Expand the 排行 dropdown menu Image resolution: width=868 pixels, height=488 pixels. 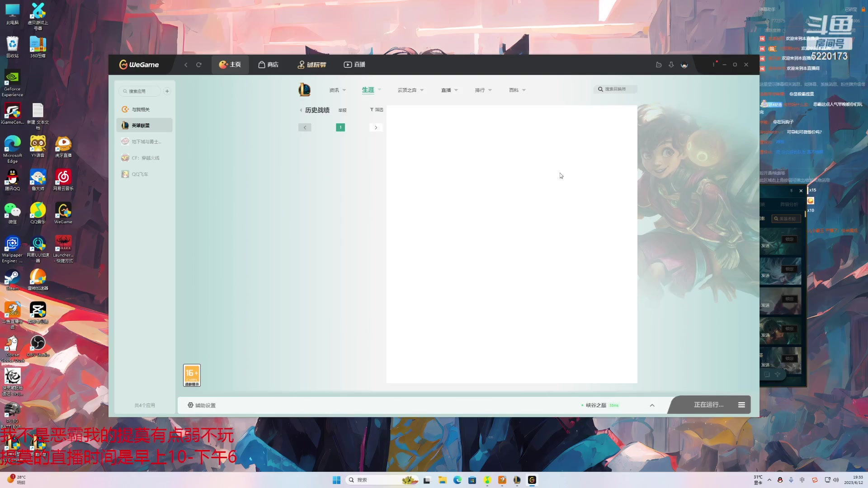pos(483,90)
